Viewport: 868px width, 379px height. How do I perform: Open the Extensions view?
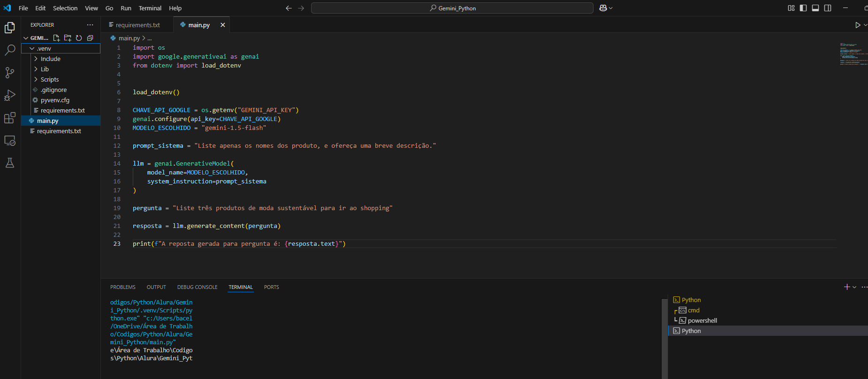[x=10, y=118]
